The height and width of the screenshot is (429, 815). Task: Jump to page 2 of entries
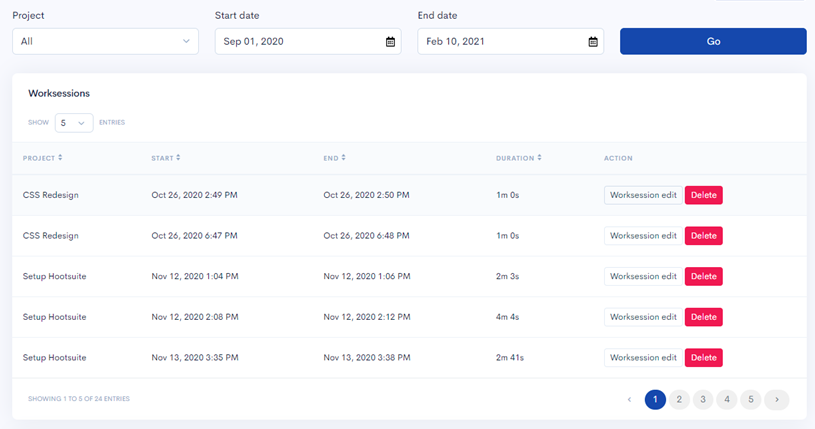(x=679, y=399)
